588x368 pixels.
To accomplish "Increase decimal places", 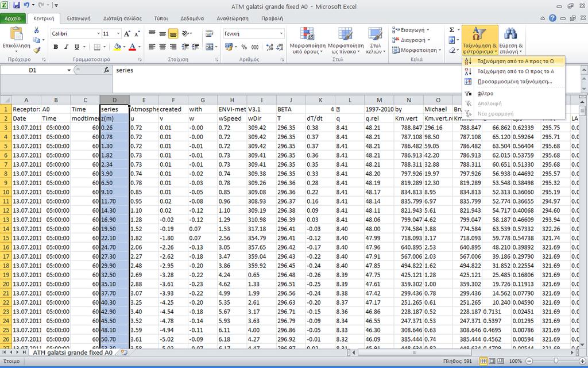I will (x=269, y=47).
